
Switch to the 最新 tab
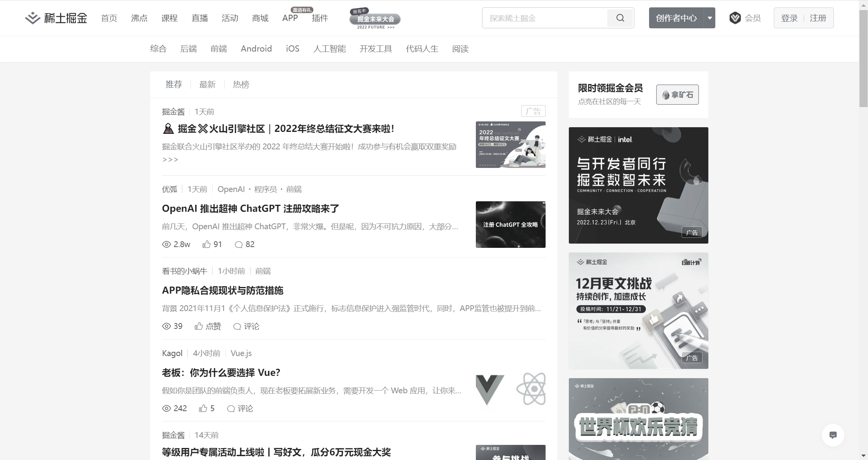point(207,85)
